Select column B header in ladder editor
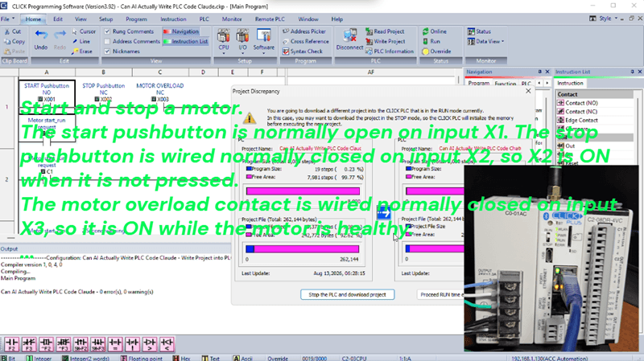 coord(104,72)
